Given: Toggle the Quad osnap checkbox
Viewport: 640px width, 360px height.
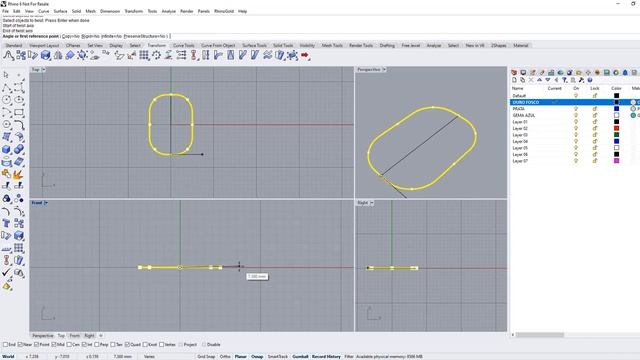Looking at the screenshot, I should pos(127,344).
